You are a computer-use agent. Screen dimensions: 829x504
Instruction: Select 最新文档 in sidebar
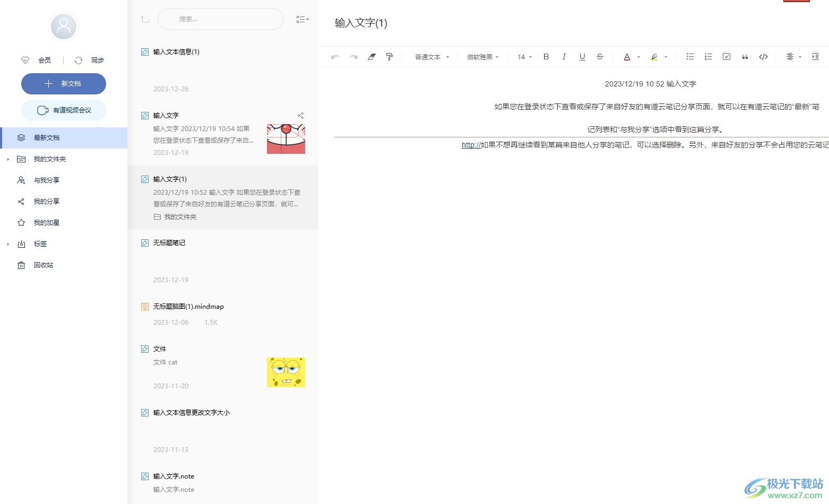coord(64,138)
